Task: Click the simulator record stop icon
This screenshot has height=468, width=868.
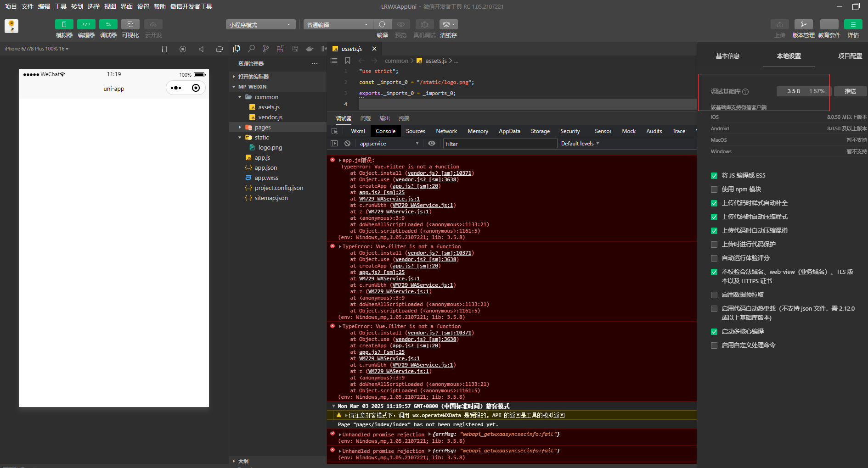Action: point(183,49)
